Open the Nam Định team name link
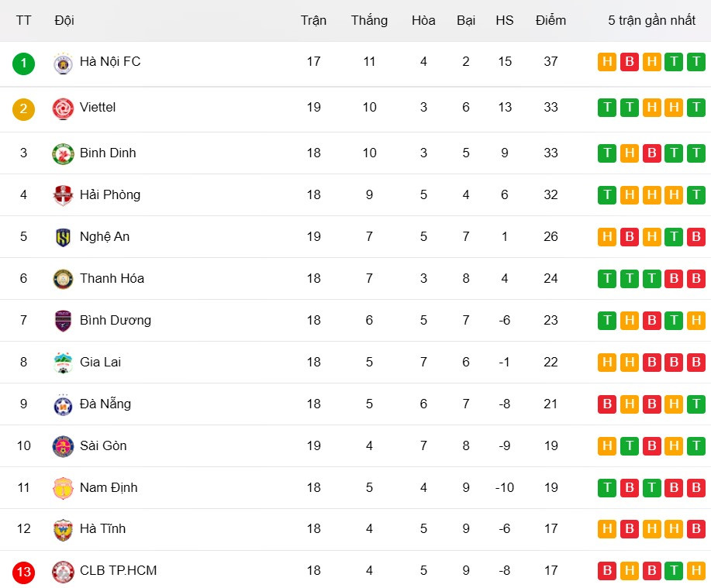 pyautogui.click(x=108, y=487)
